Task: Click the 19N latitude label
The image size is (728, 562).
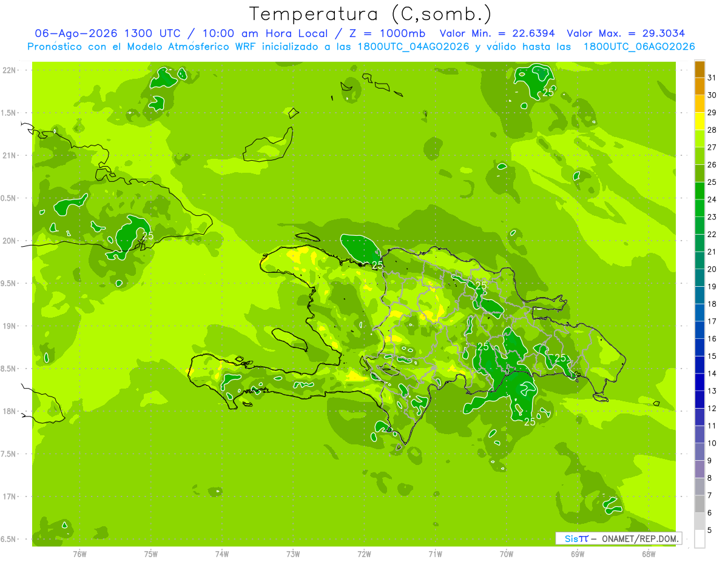Action: (x=8, y=326)
